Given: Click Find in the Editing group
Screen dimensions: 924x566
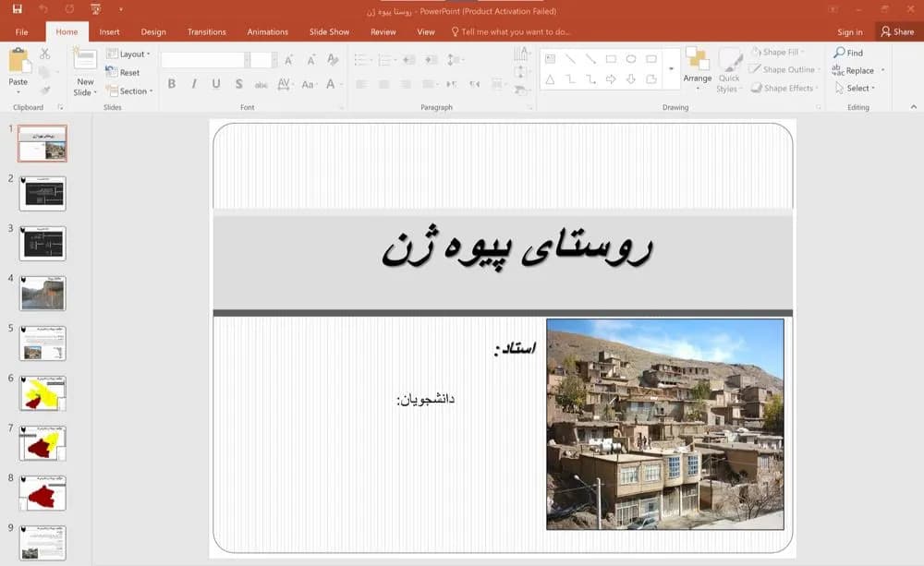Looking at the screenshot, I should 848,53.
